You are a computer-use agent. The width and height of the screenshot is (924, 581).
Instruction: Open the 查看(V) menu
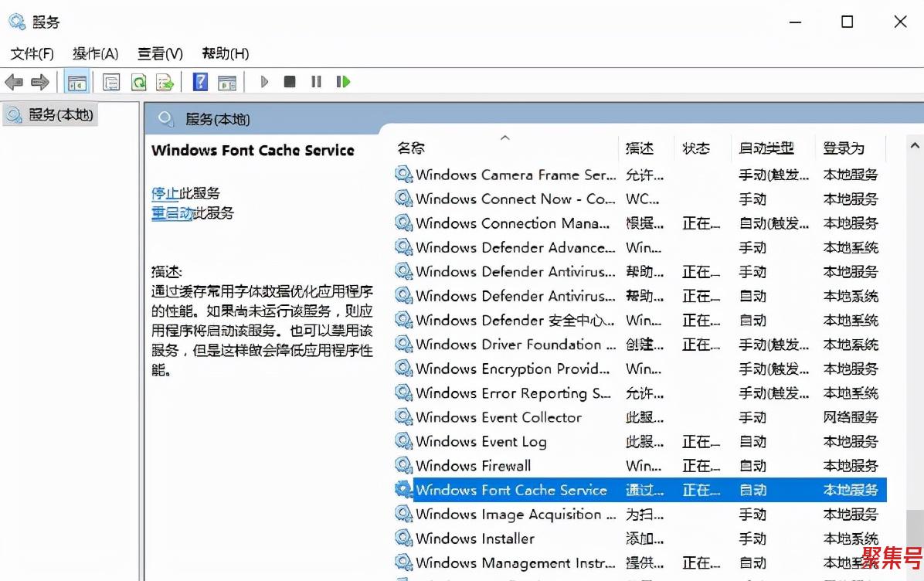point(160,53)
